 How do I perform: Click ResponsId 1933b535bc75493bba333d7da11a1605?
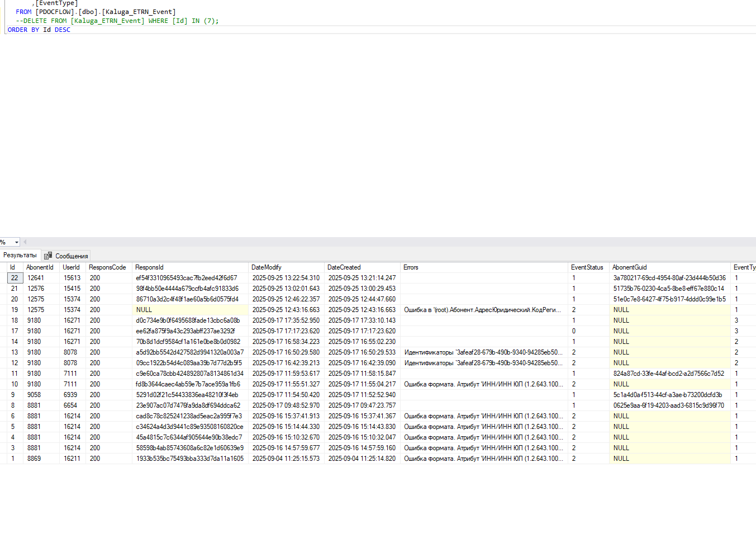click(x=190, y=459)
